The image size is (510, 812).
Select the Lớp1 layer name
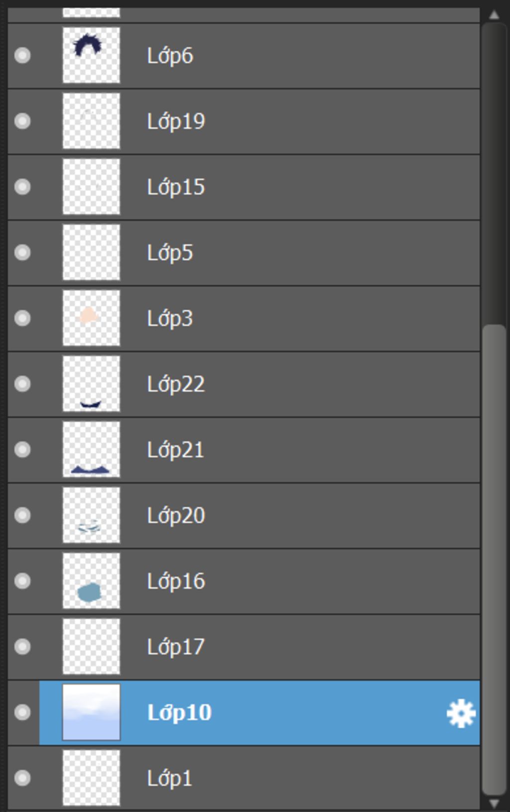click(169, 779)
